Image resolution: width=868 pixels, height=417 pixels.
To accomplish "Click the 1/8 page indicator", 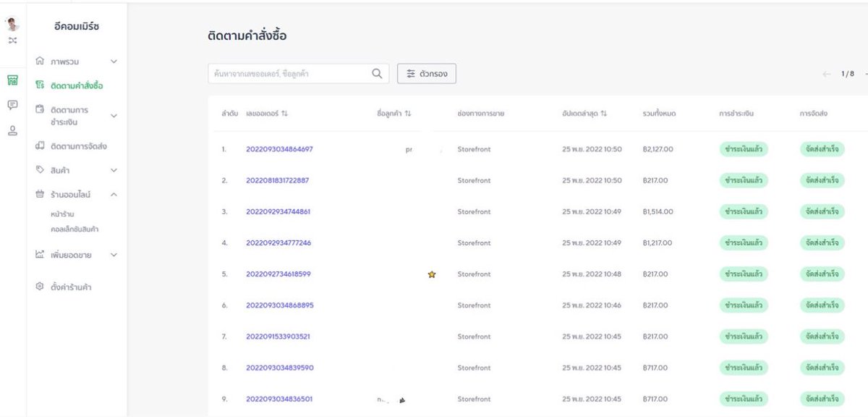I will (847, 74).
